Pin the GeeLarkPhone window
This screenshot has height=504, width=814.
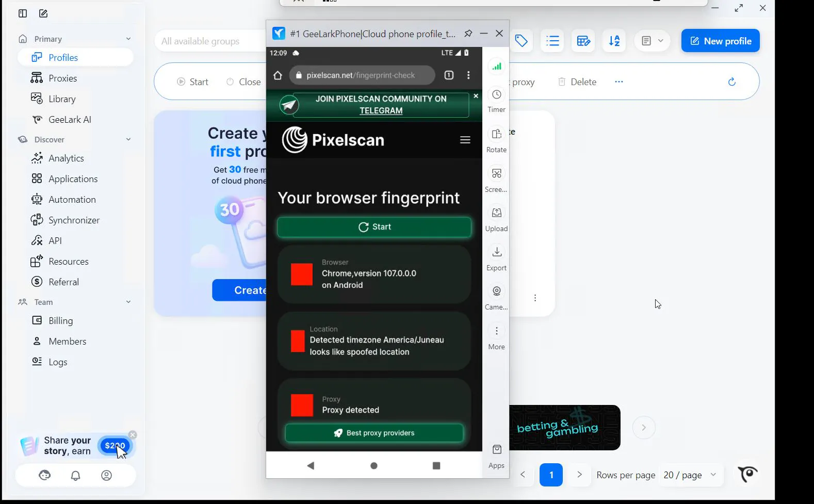click(x=468, y=34)
